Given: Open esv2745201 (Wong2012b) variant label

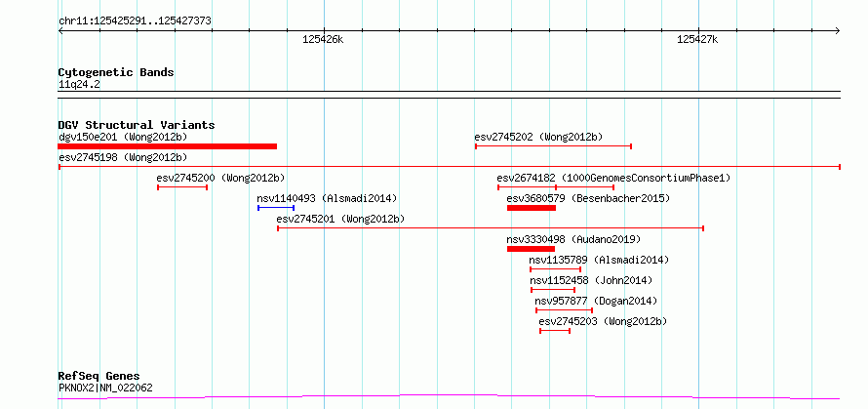Looking at the screenshot, I should 341,219.
